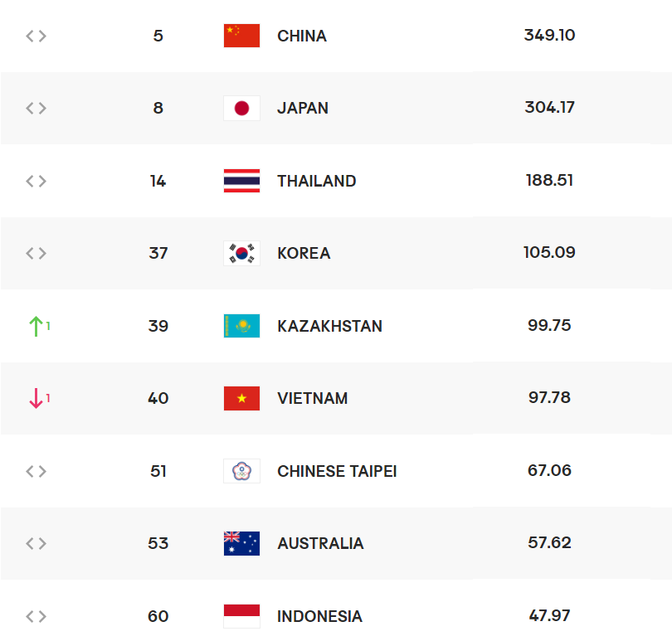Click the Korea flag icon
672x641 pixels.
[241, 253]
